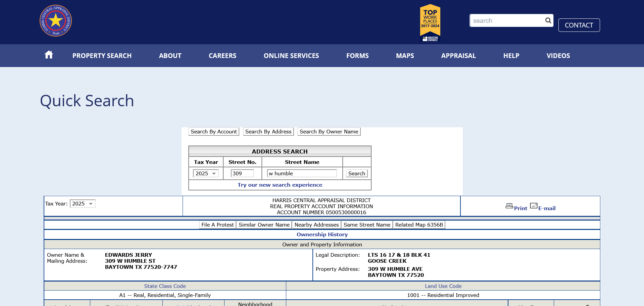Select Search By Owner Name
644x306 pixels.
click(329, 132)
